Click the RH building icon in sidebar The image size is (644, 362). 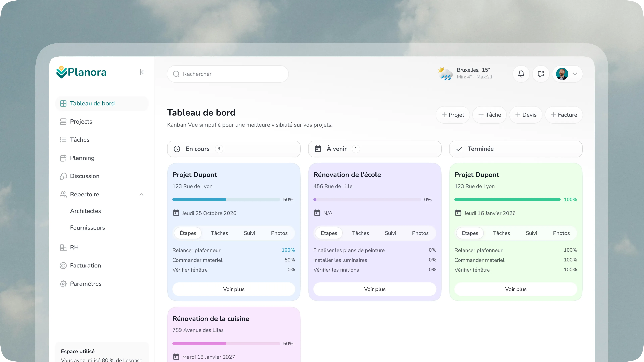pyautogui.click(x=63, y=247)
